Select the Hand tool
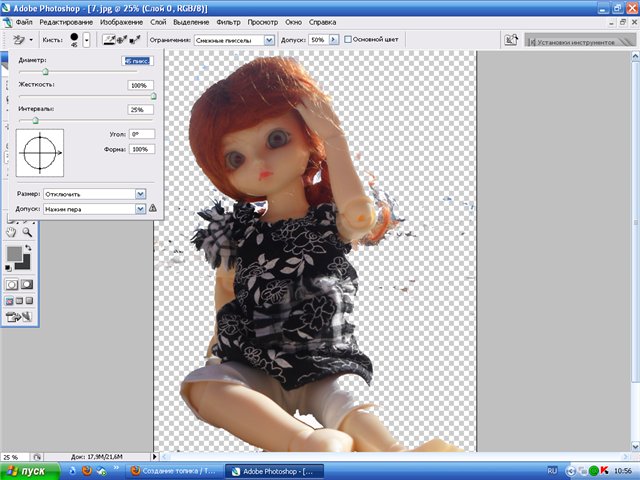Viewport: 640px width, 480px height. tap(11, 232)
